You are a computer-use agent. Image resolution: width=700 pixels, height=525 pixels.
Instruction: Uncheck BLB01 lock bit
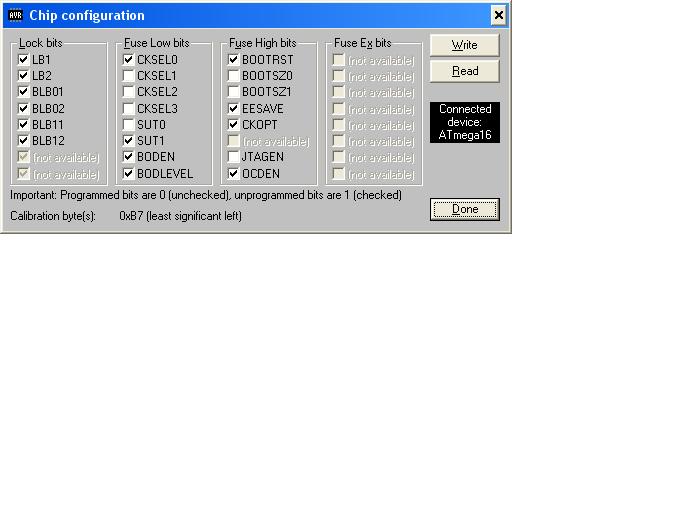[x=23, y=92]
